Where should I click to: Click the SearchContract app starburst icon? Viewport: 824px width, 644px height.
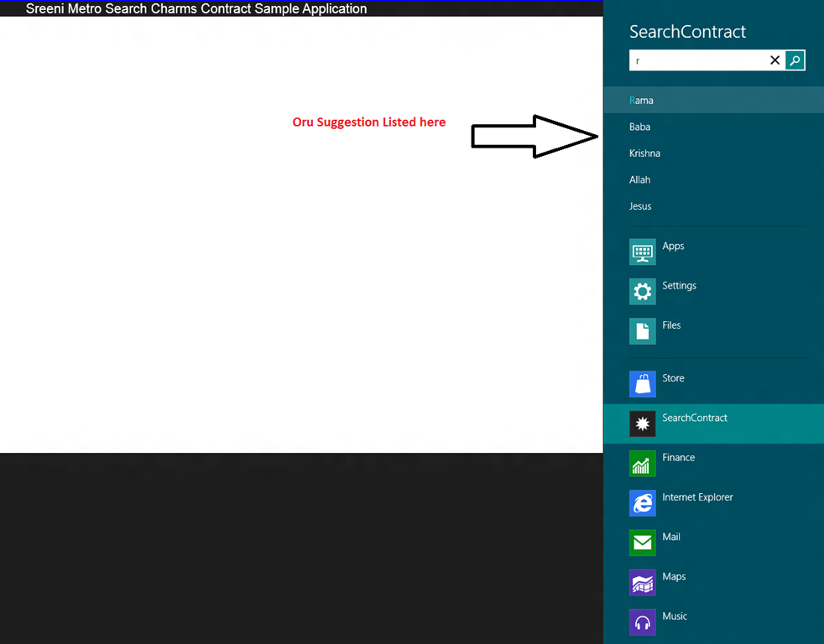[x=642, y=423]
